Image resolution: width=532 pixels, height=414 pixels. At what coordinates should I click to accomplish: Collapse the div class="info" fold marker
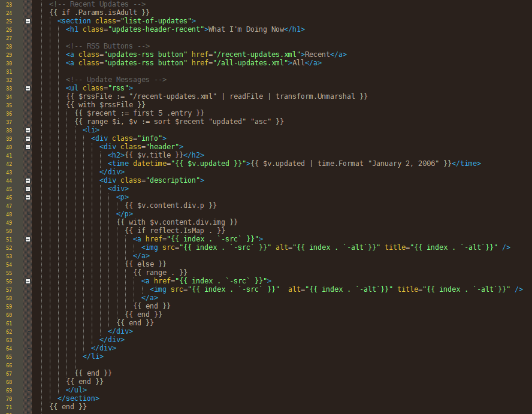tap(28, 138)
